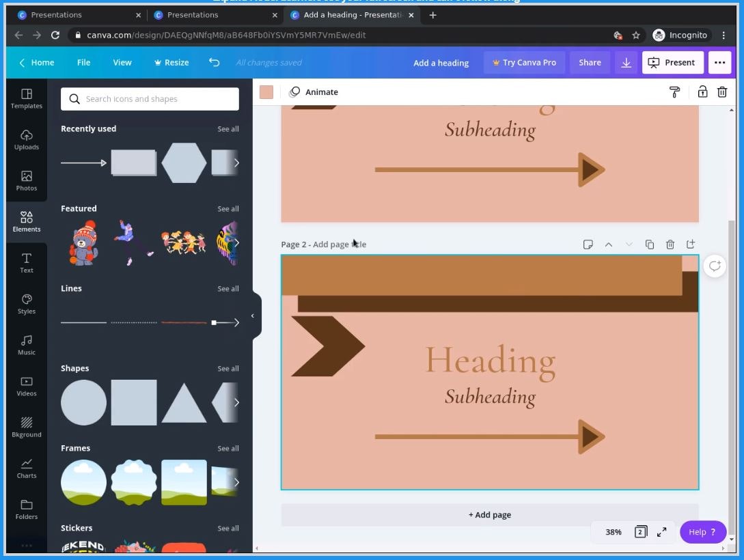
Task: See all Featured elements
Action: click(x=228, y=209)
